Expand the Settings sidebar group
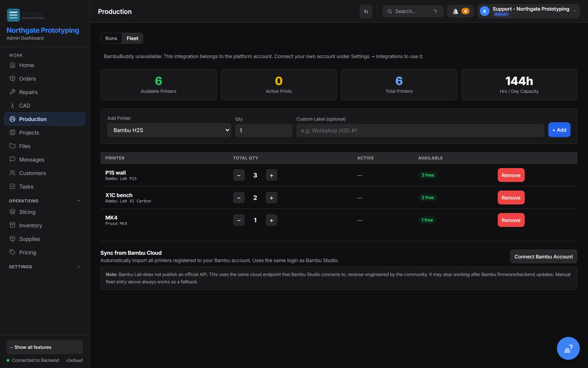This screenshot has width=588, height=368. pyautogui.click(x=45, y=267)
